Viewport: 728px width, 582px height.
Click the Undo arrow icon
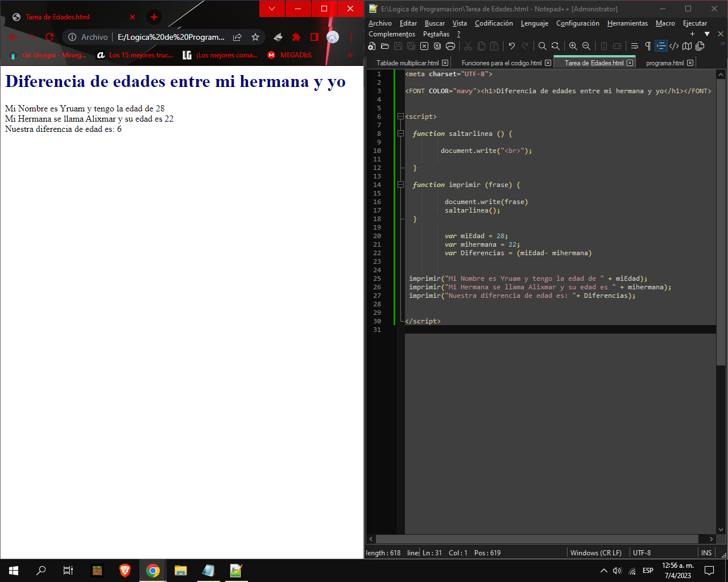[x=512, y=46]
